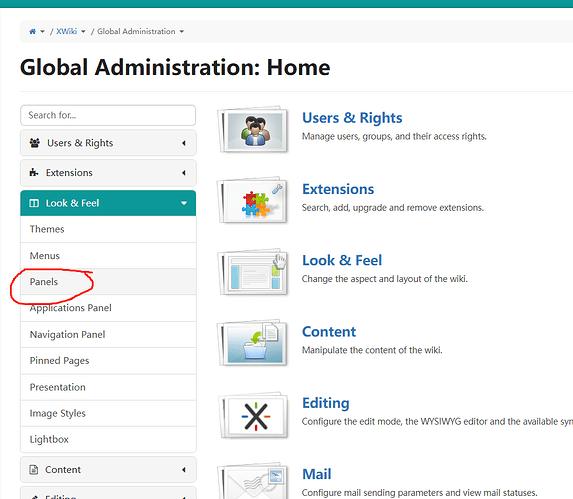The width and height of the screenshot is (573, 499).
Task: Open the Editing X-shaped icon
Action: coord(254,416)
